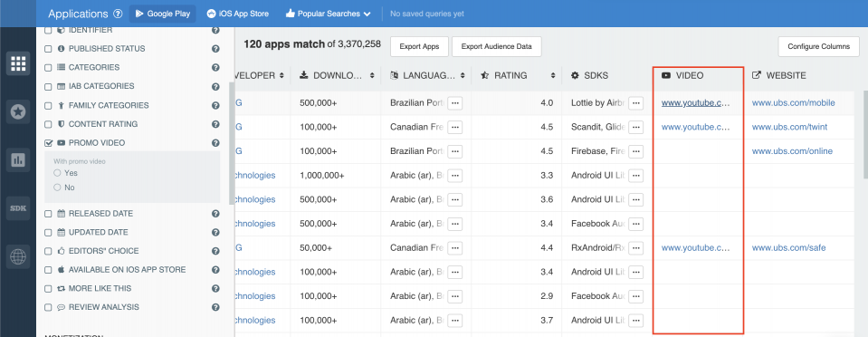This screenshot has width=868, height=337.
Task: Enable the Available on iOS App Store checkbox
Action: pos(48,270)
